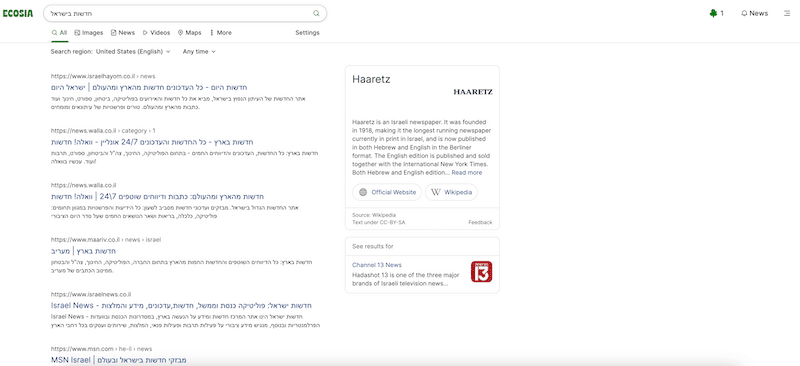Click Read more in Haaretz description
This screenshot has height=366, width=800.
(466, 173)
